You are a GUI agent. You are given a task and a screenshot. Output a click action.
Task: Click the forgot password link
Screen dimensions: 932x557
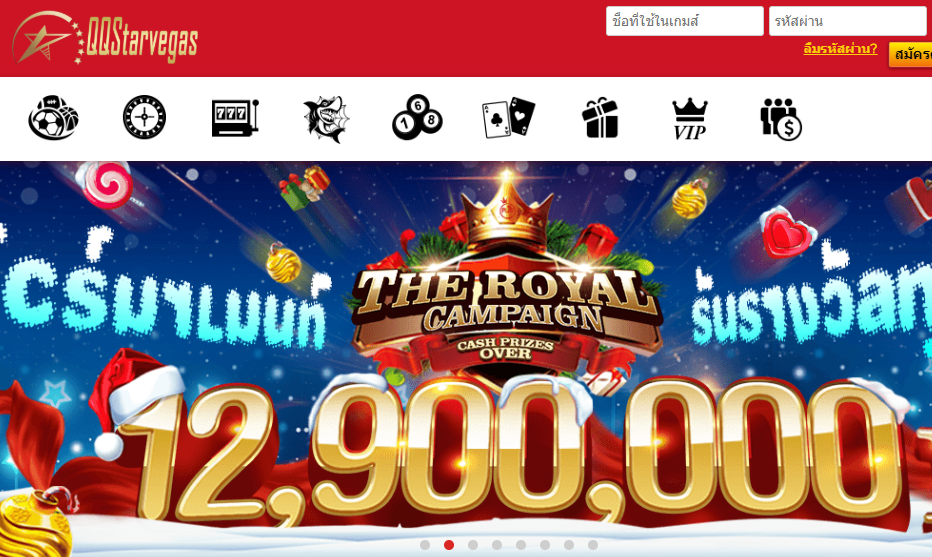click(x=840, y=49)
